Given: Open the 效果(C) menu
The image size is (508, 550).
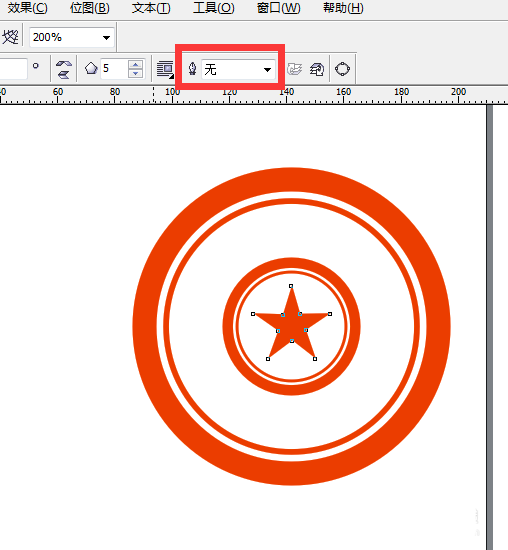Looking at the screenshot, I should click(27, 8).
